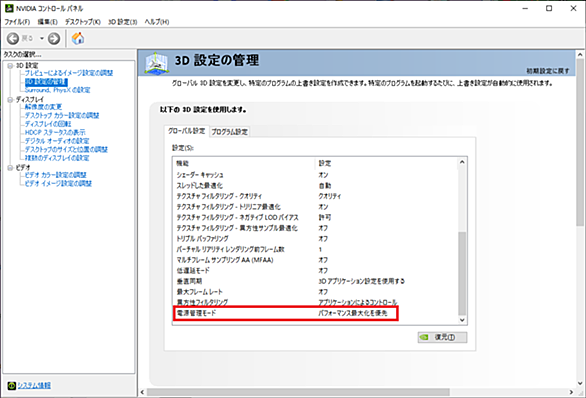Open the ヘルプ(H) menu
The height and width of the screenshot is (398, 586).
(x=157, y=22)
